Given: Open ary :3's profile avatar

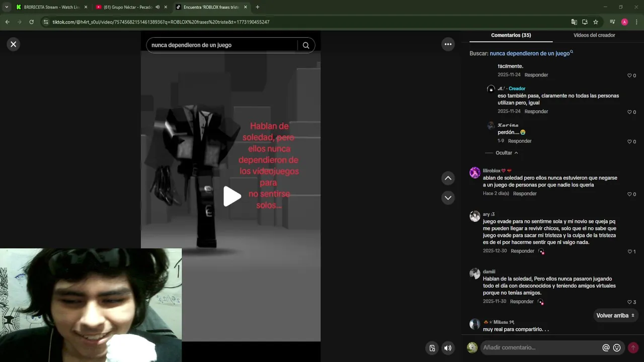Looking at the screenshot, I should click(x=475, y=216).
